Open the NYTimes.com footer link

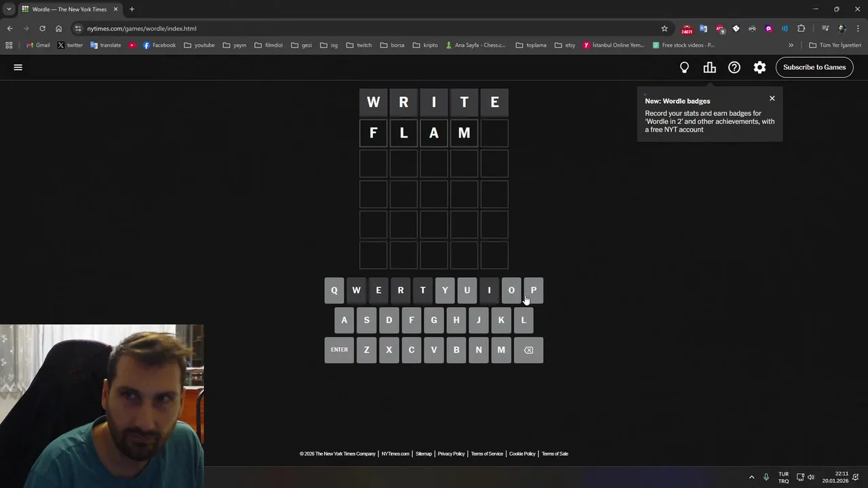click(395, 453)
